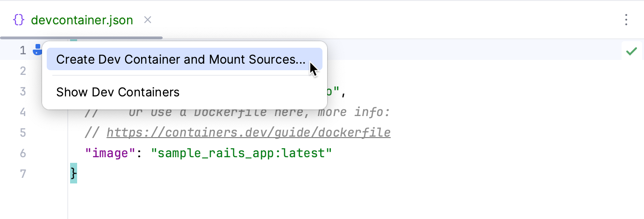
Task: Click the Dev Container gutter icon on line 1
Action: [37, 50]
